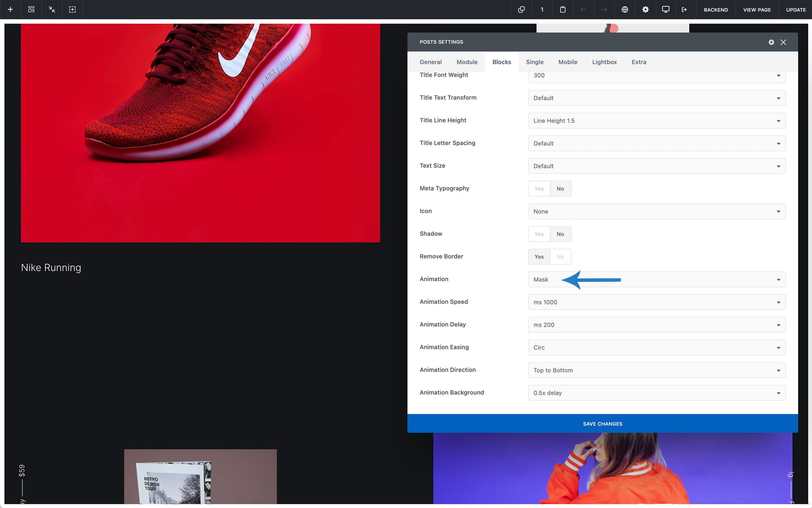Enable Shadow by clicking Yes
The width and height of the screenshot is (812, 508).
coord(539,234)
